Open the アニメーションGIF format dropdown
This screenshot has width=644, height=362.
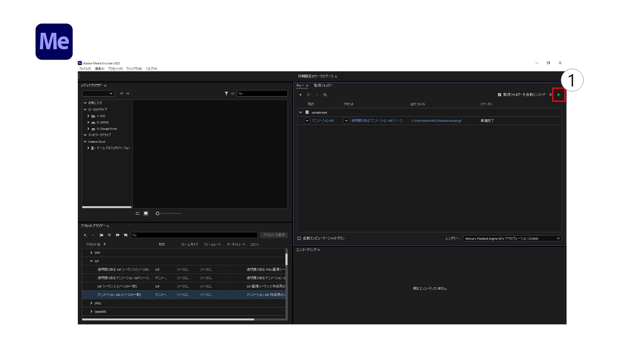(x=307, y=121)
